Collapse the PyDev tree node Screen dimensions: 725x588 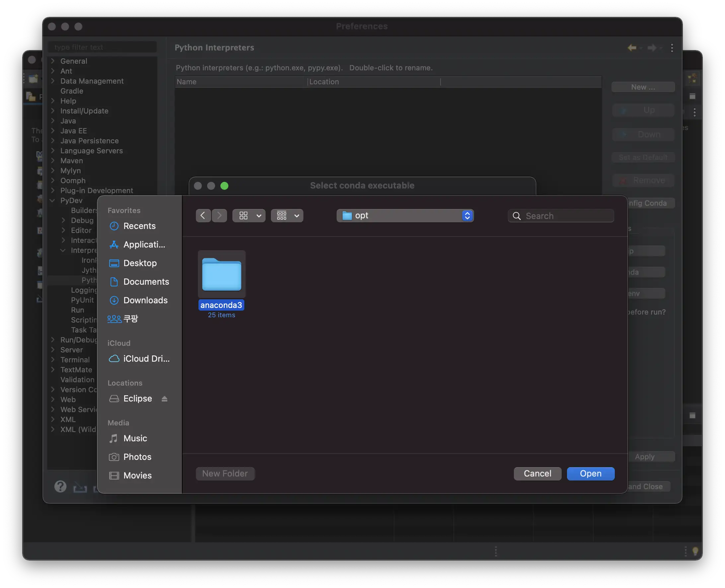[x=52, y=200]
